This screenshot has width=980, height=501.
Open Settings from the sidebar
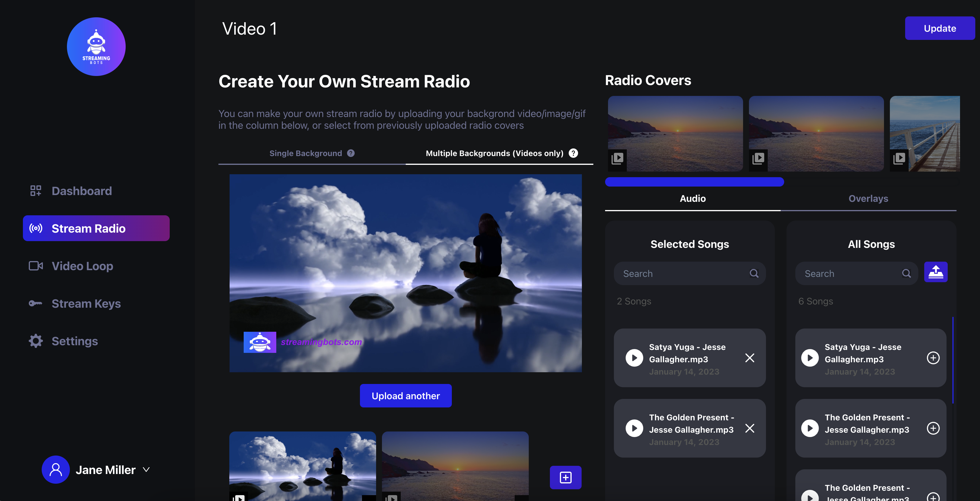pos(96,341)
